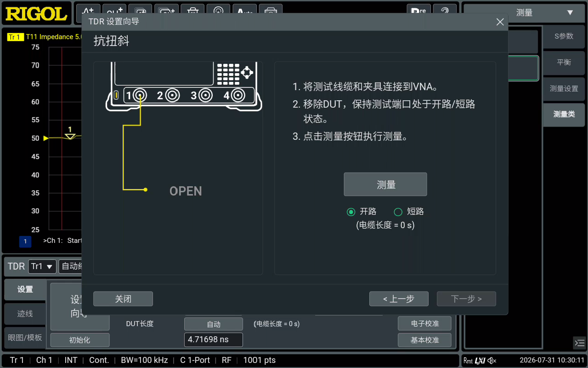588x368 pixels.
Task: Switch to the 迹线 tab
Action: pyautogui.click(x=25, y=313)
